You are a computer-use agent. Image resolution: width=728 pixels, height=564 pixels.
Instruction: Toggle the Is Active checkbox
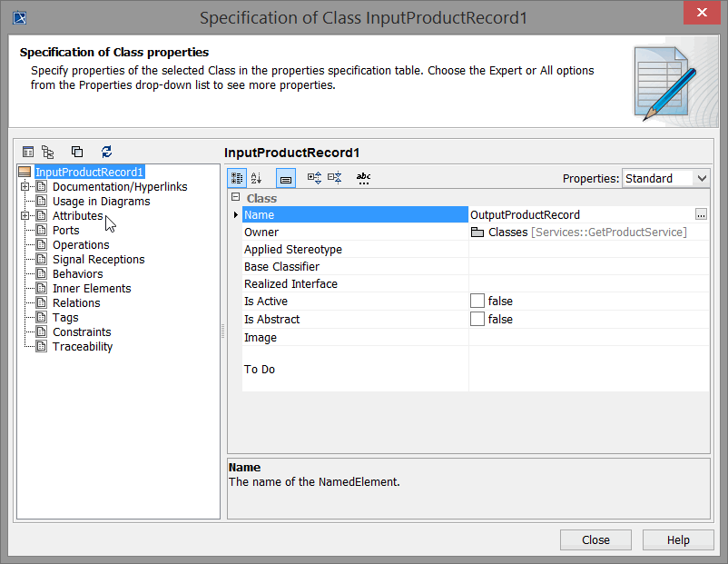[x=477, y=302]
